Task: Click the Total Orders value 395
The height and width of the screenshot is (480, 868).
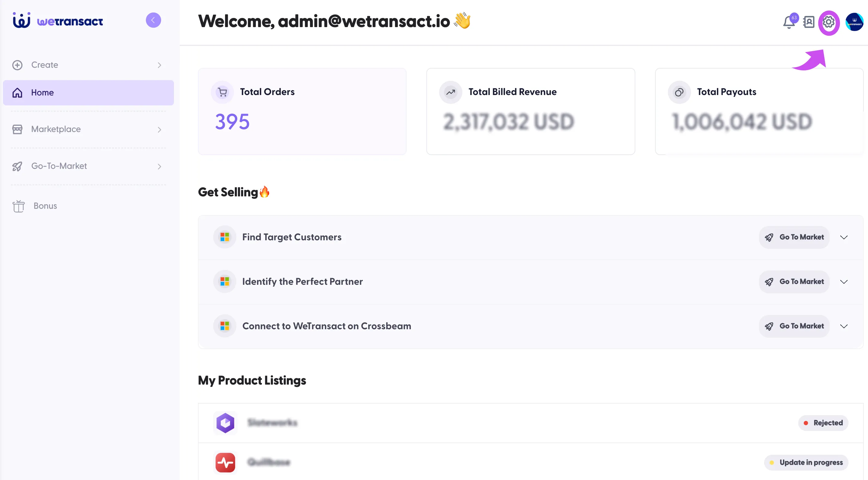Action: [x=232, y=122]
